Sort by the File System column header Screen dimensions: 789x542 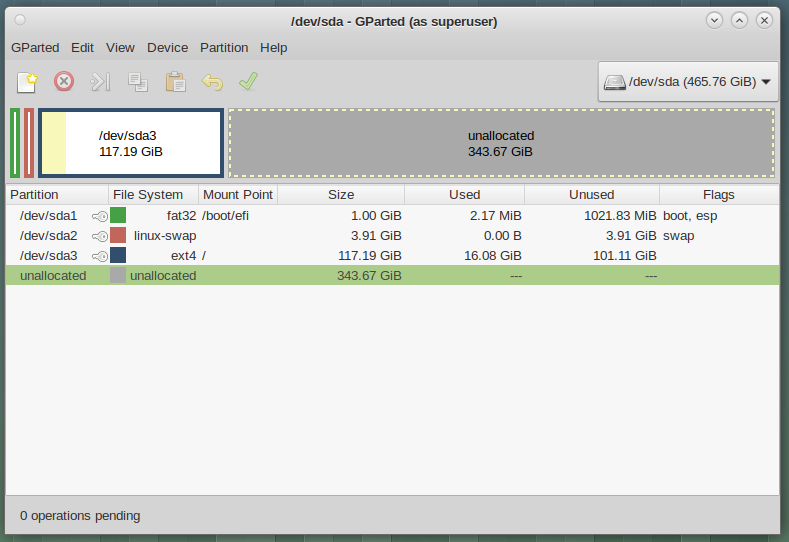(148, 194)
